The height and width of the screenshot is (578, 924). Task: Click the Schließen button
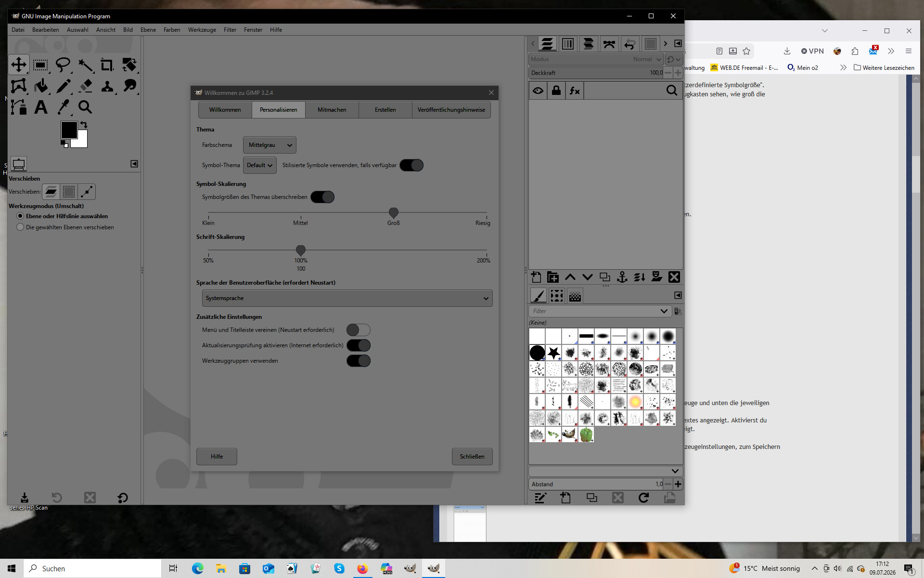click(x=472, y=457)
